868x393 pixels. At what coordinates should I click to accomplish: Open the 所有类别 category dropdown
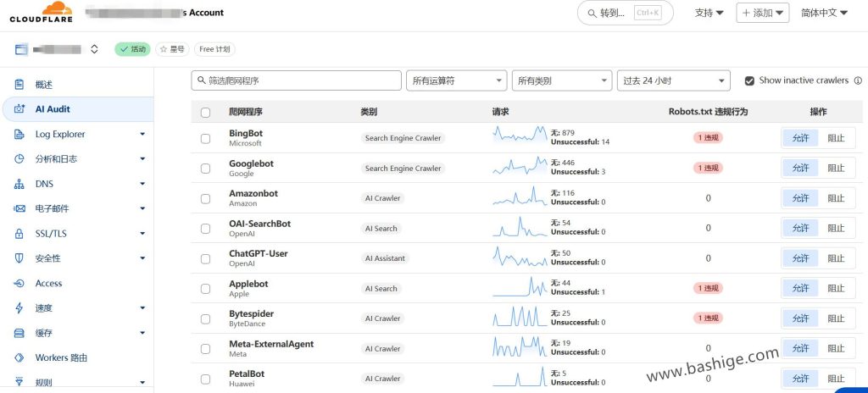[562, 80]
